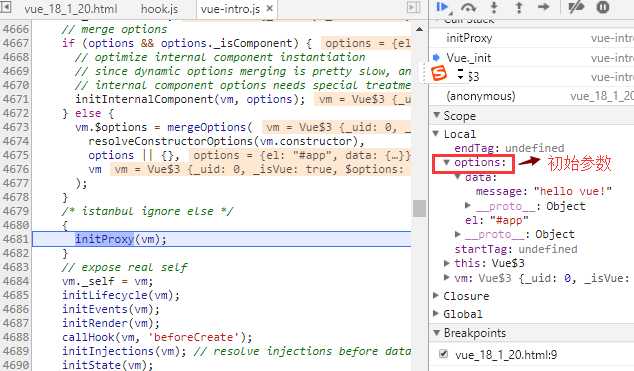Open breakpoint vue_18_1_20.html:9 location
The image size is (634, 371).
tap(506, 354)
